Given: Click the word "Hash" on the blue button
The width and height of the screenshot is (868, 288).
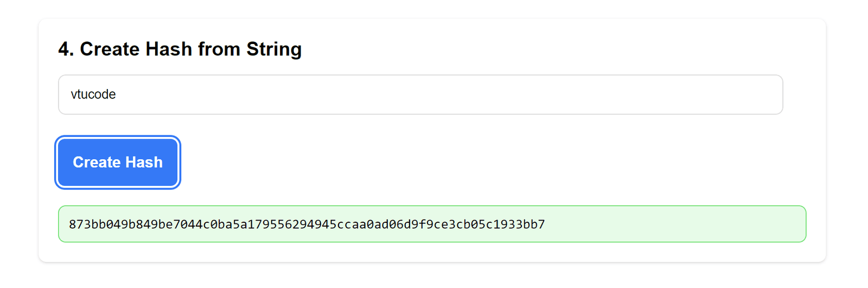Looking at the screenshot, I should pyautogui.click(x=144, y=162).
